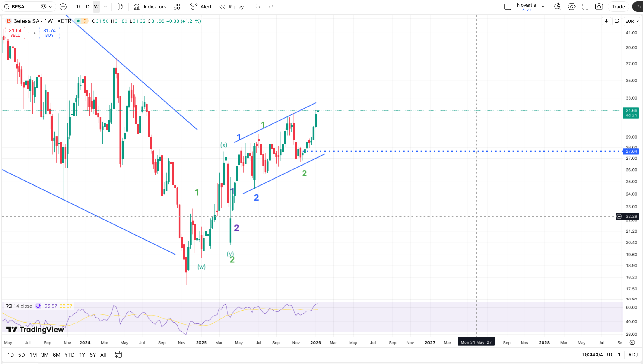Screen dimensions: 643x364
Task: Click the undo arrow icon
Action: pyautogui.click(x=257, y=7)
